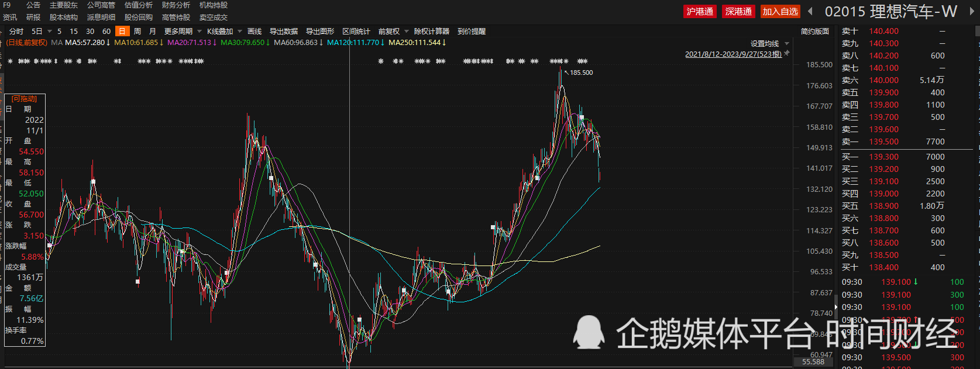Click the 沪港通 button
Image resolution: width=980 pixels, height=369 pixels.
coord(700,12)
